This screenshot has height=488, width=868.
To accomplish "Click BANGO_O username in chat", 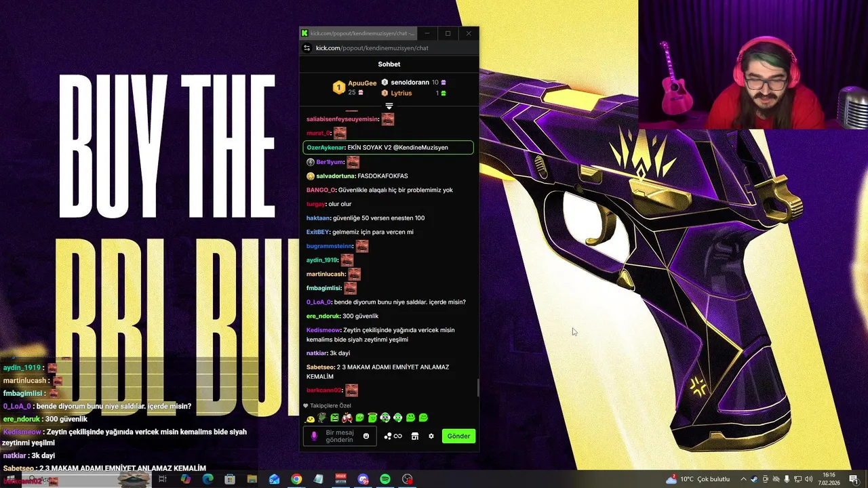I will [x=321, y=190].
